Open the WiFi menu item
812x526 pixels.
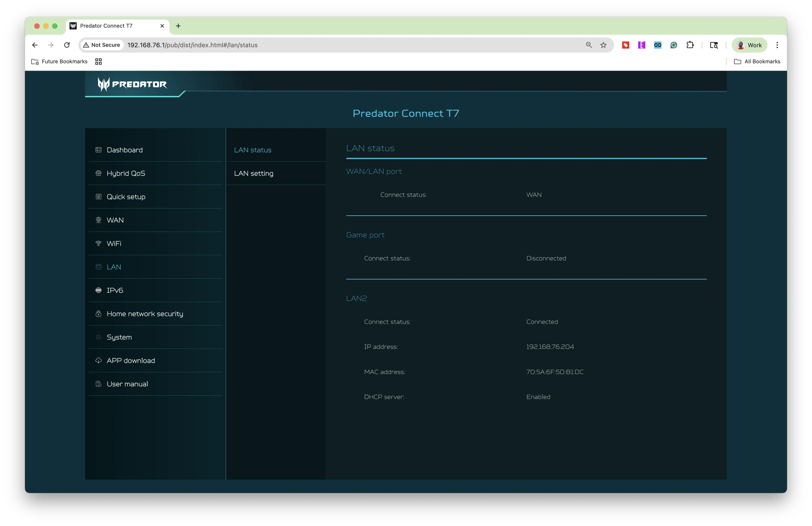point(155,243)
